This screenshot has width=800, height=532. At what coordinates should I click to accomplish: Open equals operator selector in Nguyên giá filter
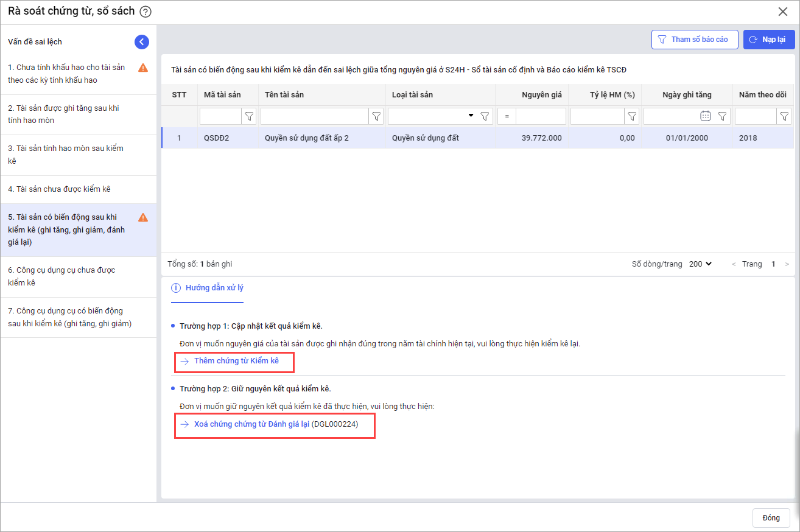coord(507,116)
